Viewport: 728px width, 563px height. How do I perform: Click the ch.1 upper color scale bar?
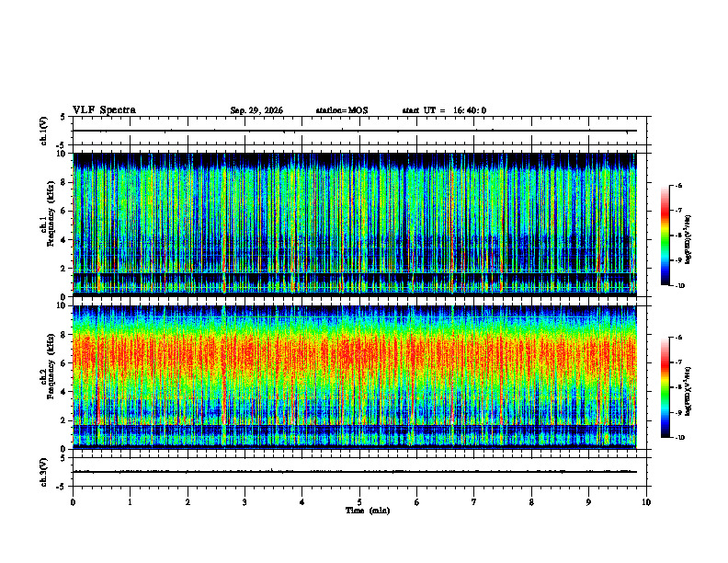click(x=665, y=236)
